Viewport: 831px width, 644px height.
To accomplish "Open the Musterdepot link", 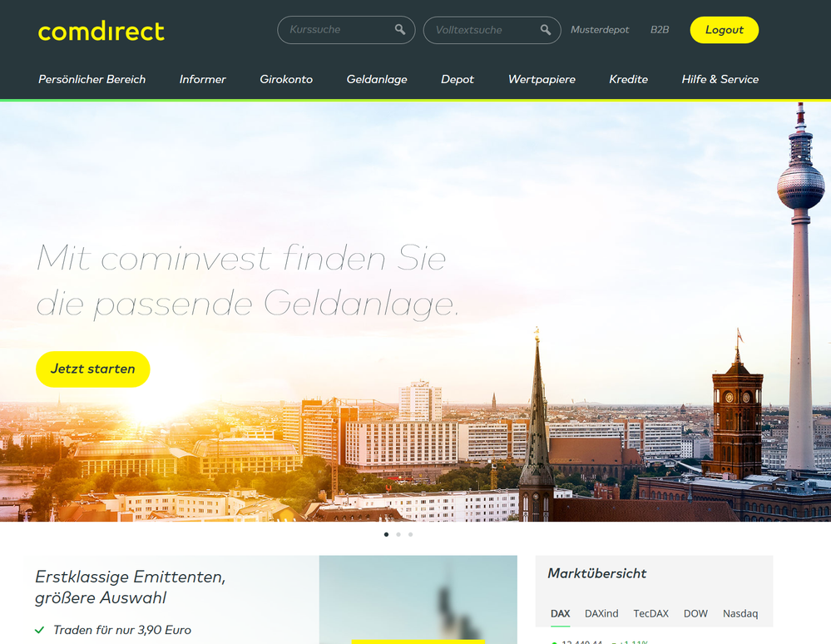I will pos(600,30).
